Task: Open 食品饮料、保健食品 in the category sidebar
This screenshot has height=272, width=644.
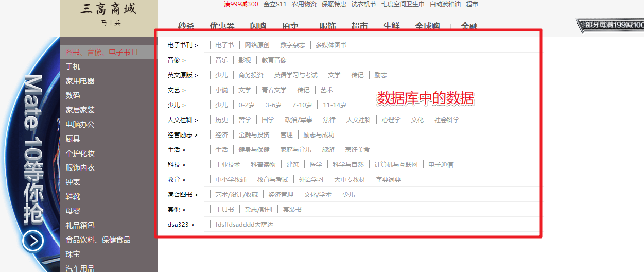Action: (98, 240)
